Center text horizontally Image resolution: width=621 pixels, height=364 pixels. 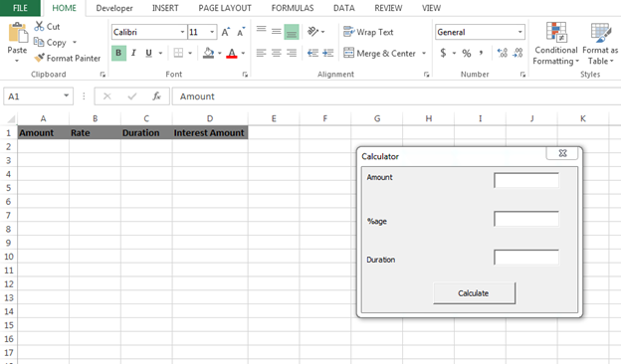pyautogui.click(x=277, y=53)
